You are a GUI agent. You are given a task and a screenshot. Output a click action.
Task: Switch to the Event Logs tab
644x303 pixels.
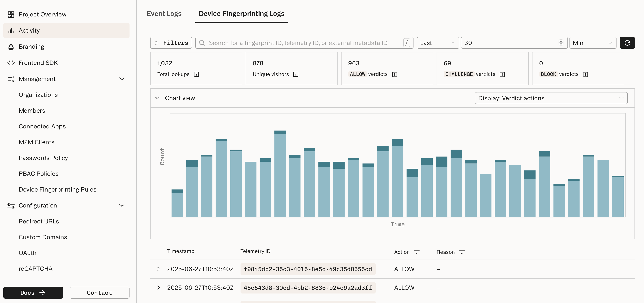(164, 14)
